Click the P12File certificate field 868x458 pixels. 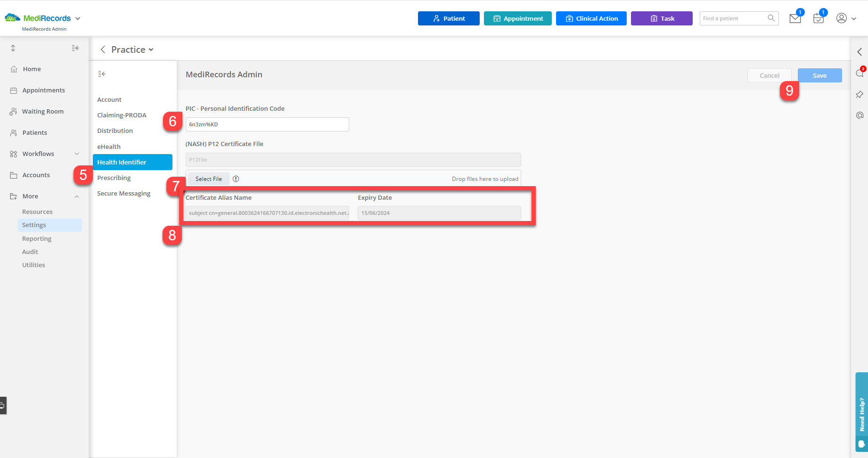click(x=353, y=160)
